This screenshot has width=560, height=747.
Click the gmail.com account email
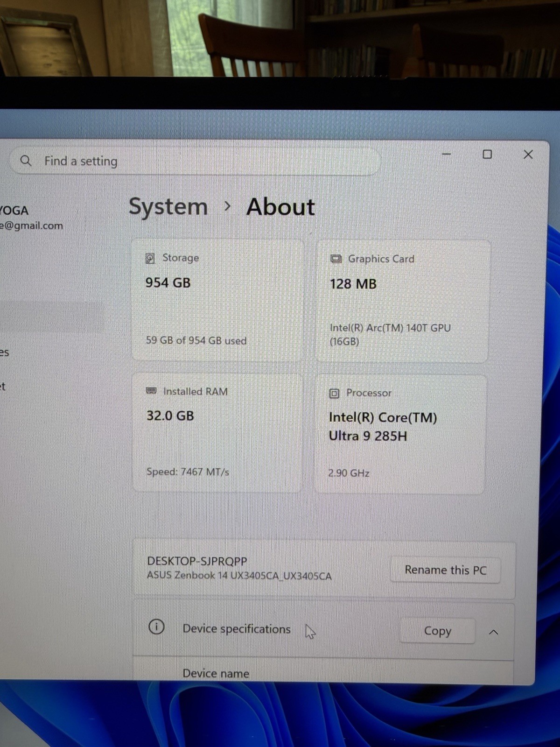coord(31,226)
